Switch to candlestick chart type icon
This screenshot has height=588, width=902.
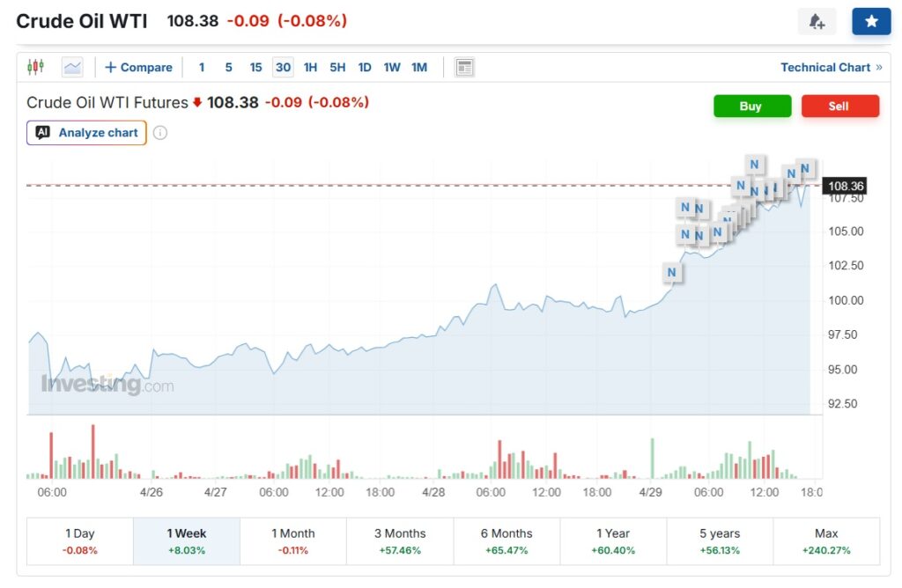(35, 67)
